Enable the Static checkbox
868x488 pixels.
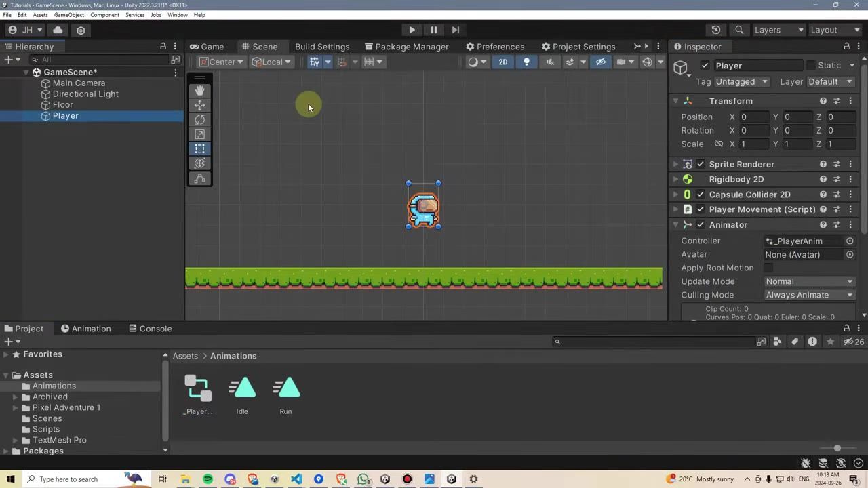(x=810, y=65)
